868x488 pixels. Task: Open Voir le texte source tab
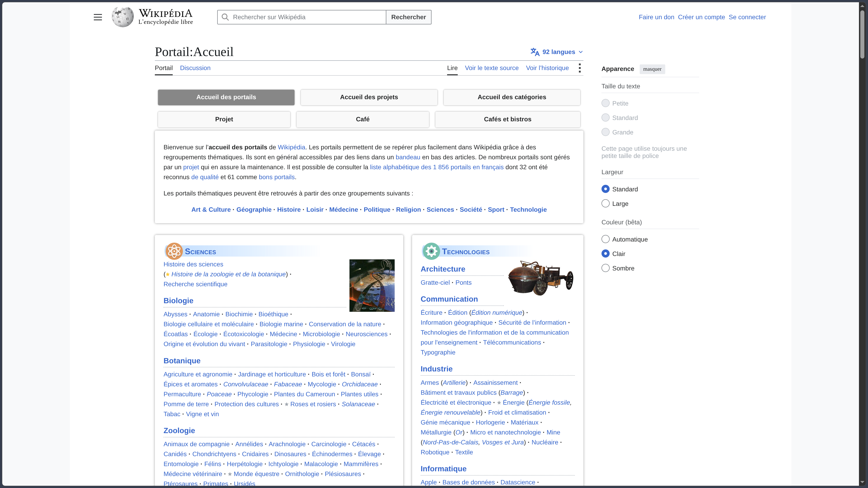pos(492,68)
